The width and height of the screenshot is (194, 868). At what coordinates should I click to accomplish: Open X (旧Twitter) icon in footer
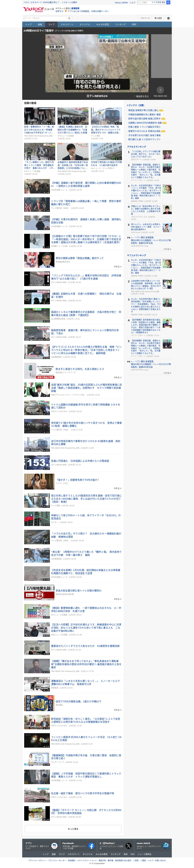tap(129, 846)
